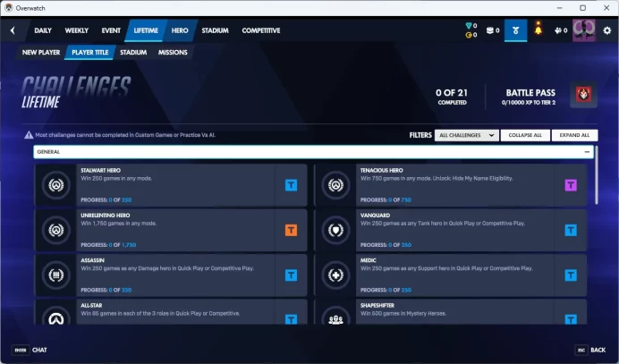The image size is (619, 364).
Task: Select the New Player sub-tab
Action: tap(41, 52)
